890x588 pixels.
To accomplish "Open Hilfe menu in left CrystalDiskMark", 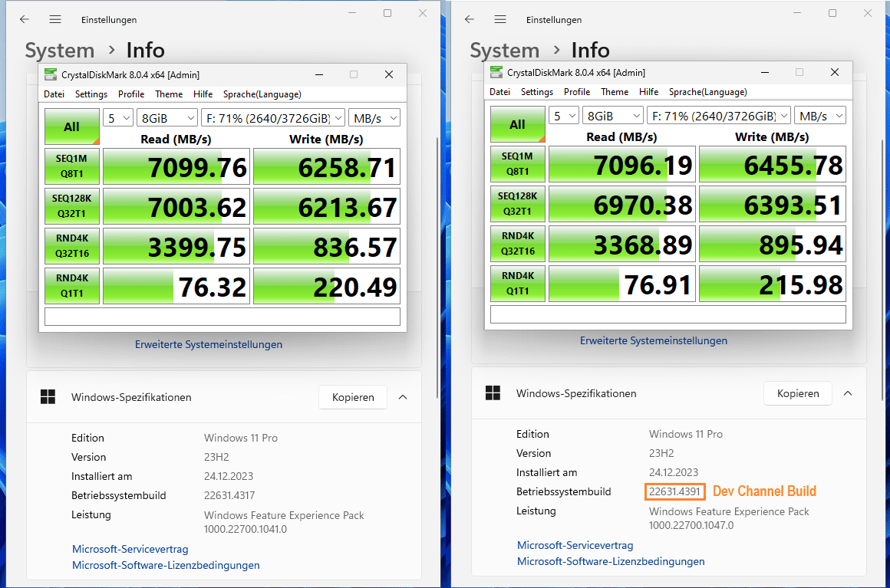I will (x=203, y=94).
